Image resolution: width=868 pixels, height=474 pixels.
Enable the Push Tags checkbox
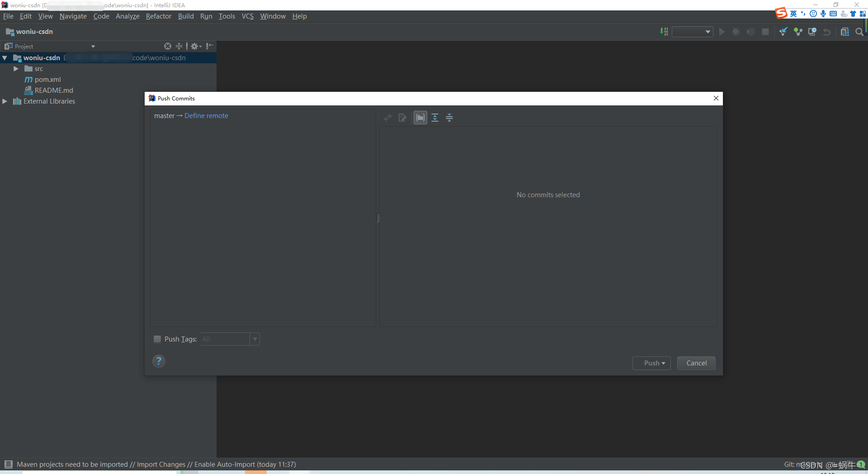pos(157,339)
